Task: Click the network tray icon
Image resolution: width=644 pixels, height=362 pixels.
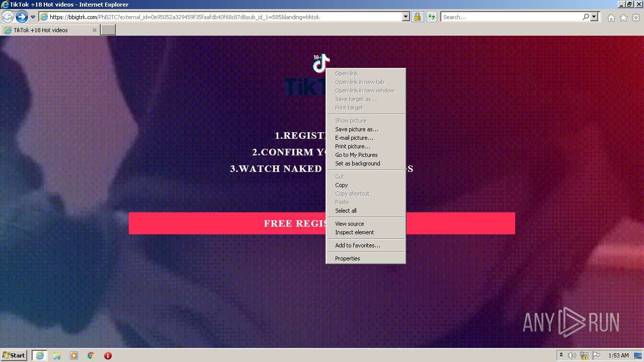Action: point(584,355)
